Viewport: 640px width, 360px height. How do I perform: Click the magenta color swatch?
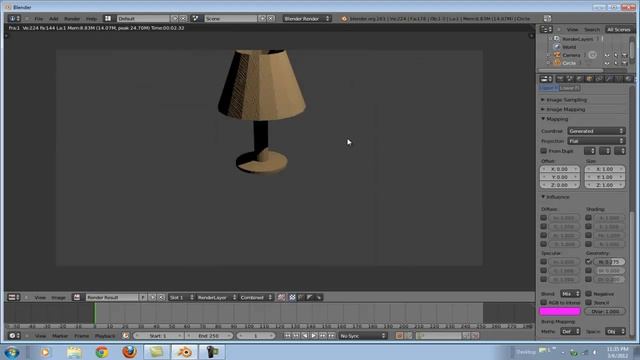[560, 311]
